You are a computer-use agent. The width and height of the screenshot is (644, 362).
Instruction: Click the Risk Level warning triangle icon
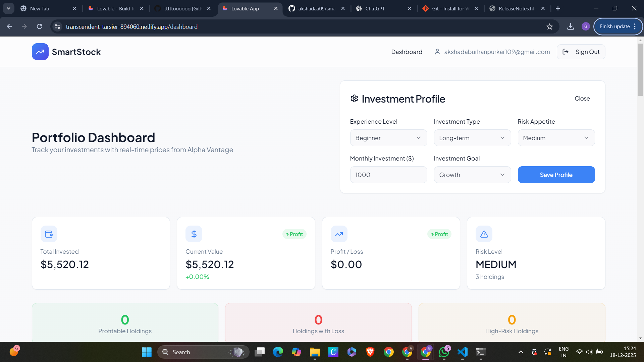[484, 234]
